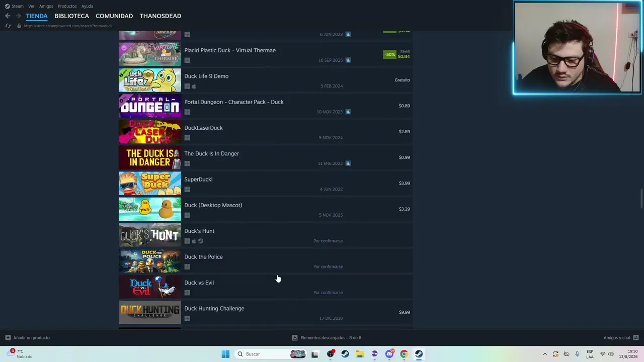Screen dimensions: 644x362
Task: Open the volume control in system tray
Action: [x=611, y=354]
